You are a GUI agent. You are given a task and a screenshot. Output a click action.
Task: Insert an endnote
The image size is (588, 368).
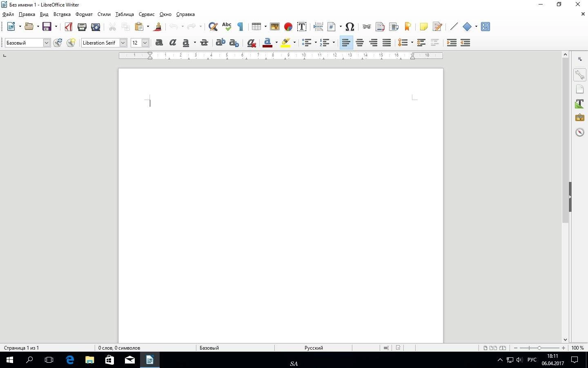(394, 27)
